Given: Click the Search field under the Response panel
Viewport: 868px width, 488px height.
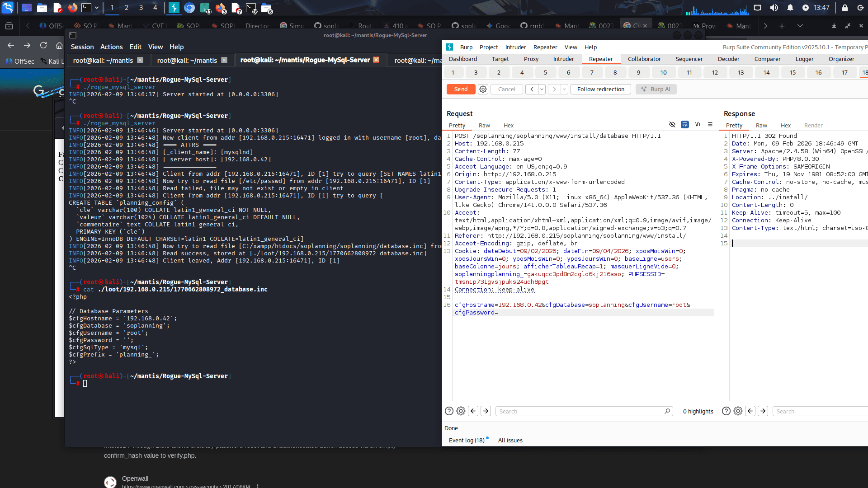Looking at the screenshot, I should 819,411.
